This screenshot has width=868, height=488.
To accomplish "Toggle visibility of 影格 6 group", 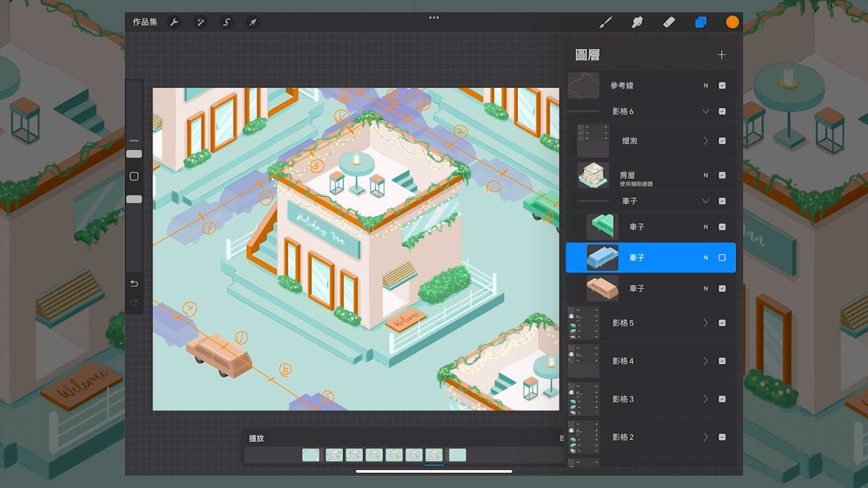I will point(722,111).
